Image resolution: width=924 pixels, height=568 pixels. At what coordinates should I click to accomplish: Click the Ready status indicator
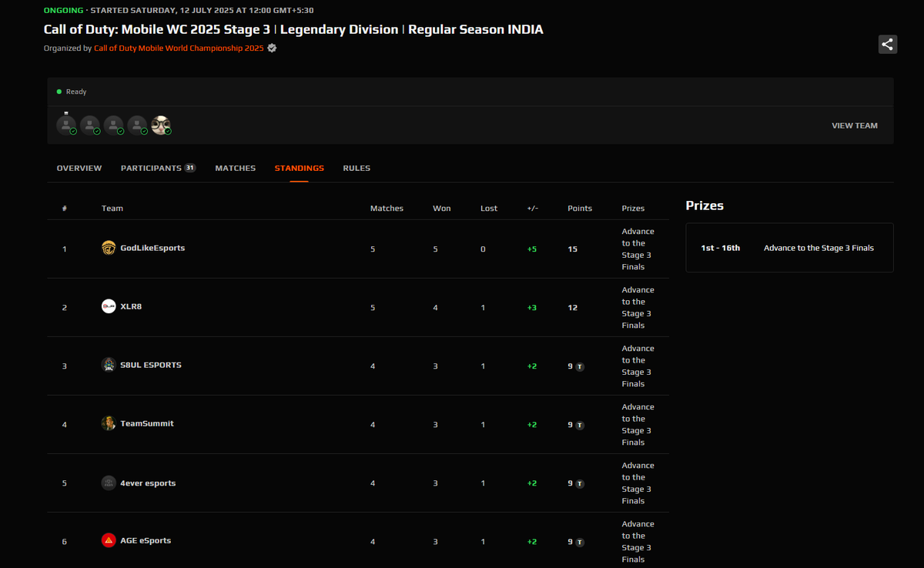72,92
